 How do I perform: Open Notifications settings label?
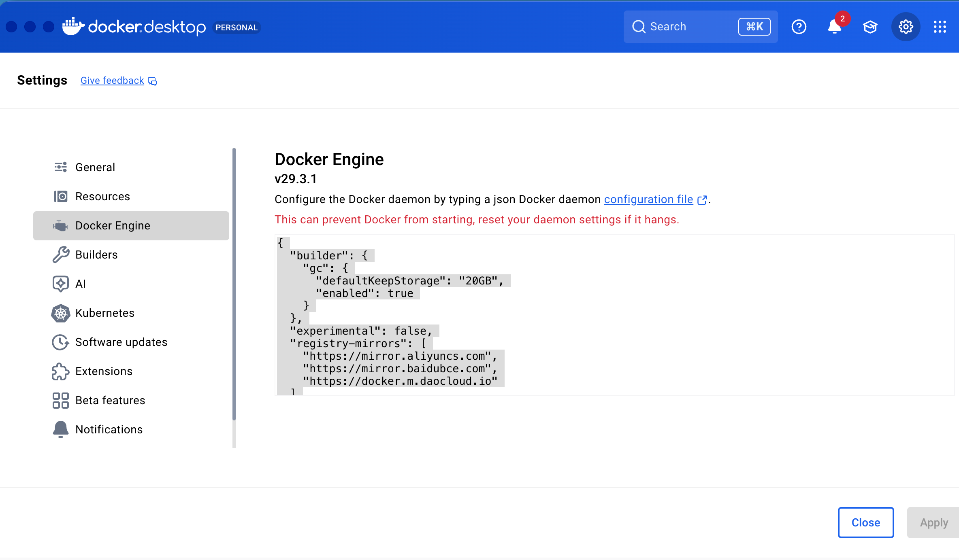109,429
